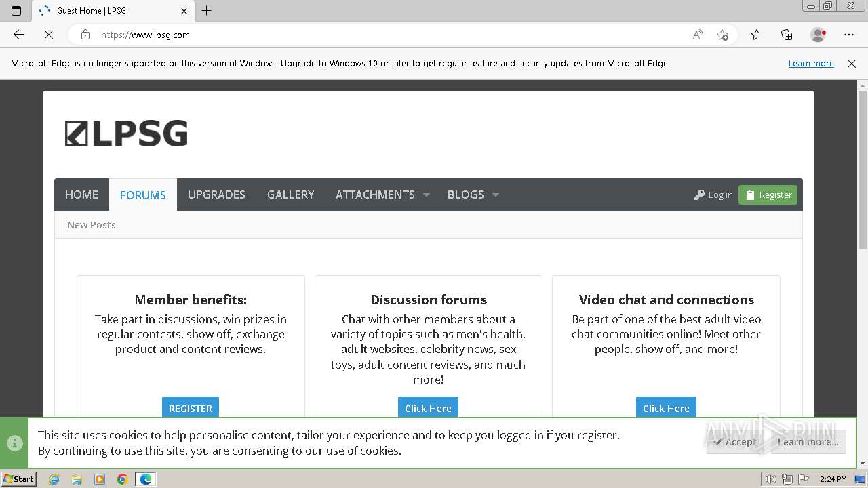Image resolution: width=868 pixels, height=488 pixels.
Task: Open tab actions menu icon
Action: click(16, 11)
